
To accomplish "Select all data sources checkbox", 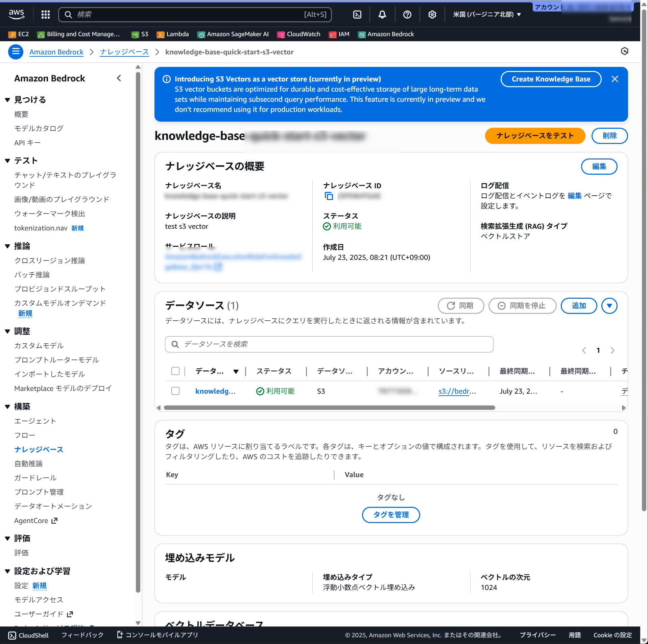I will [x=175, y=371].
